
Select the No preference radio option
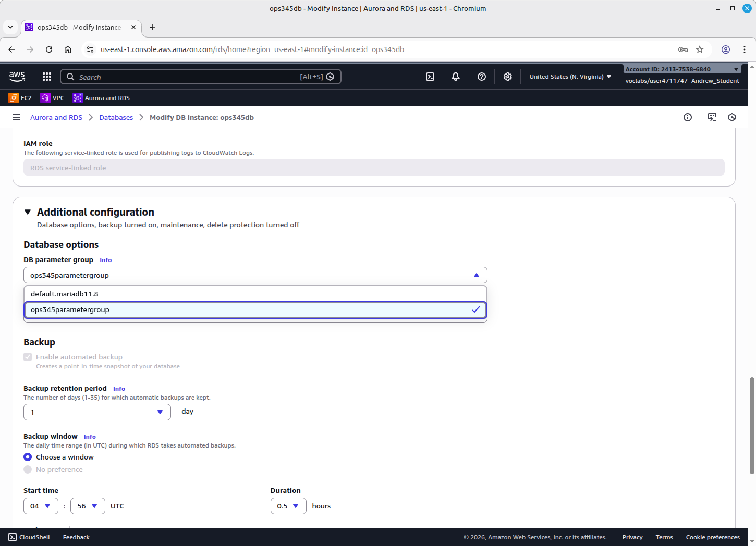click(x=28, y=469)
